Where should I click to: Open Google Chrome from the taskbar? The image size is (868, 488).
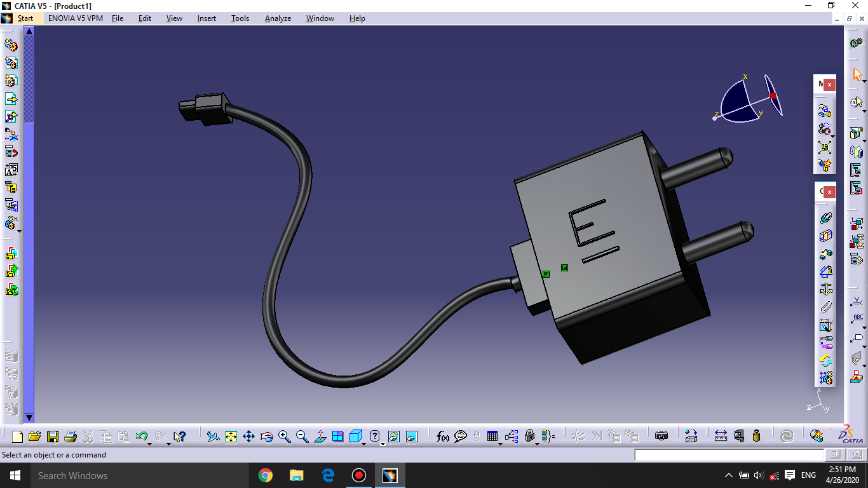click(266, 475)
